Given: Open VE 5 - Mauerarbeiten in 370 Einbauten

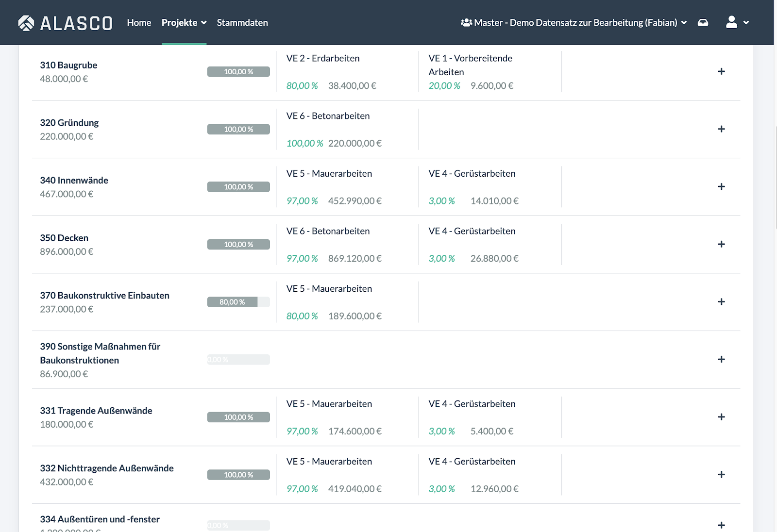Looking at the screenshot, I should (329, 289).
